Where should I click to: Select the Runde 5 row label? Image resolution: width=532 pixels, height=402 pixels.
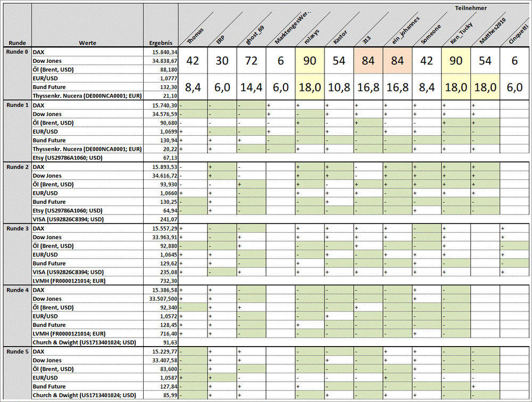click(x=18, y=351)
